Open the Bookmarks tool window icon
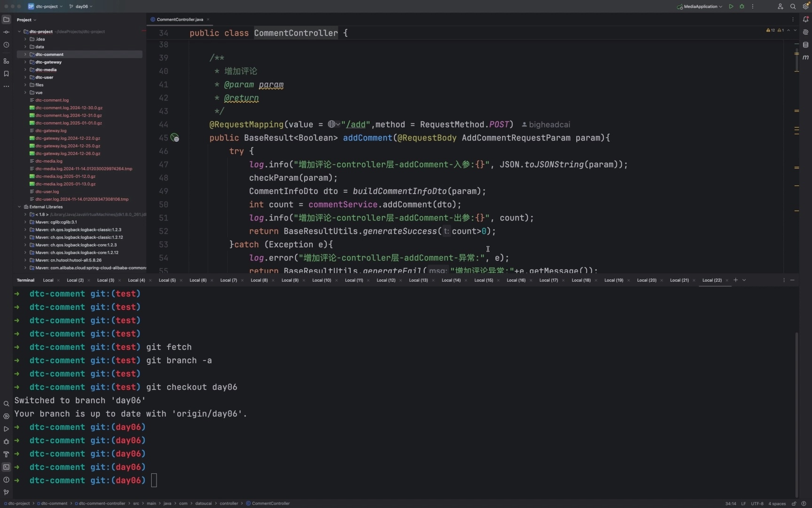Viewport: 812px width, 508px height. (6, 74)
